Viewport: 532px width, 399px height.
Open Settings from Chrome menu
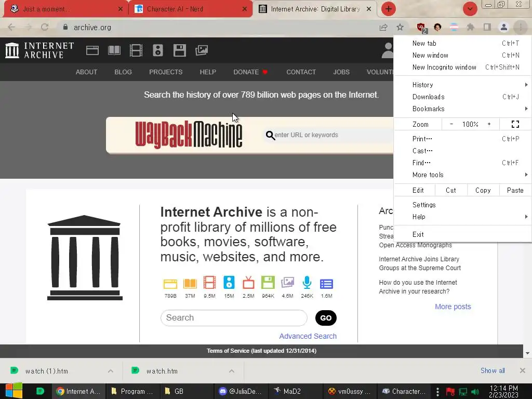click(x=462, y=205)
